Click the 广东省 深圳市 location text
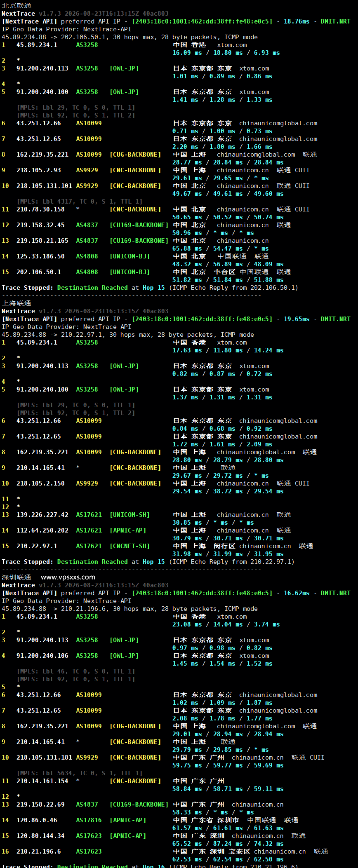The width and height of the screenshot is (358, 868). click(x=215, y=820)
